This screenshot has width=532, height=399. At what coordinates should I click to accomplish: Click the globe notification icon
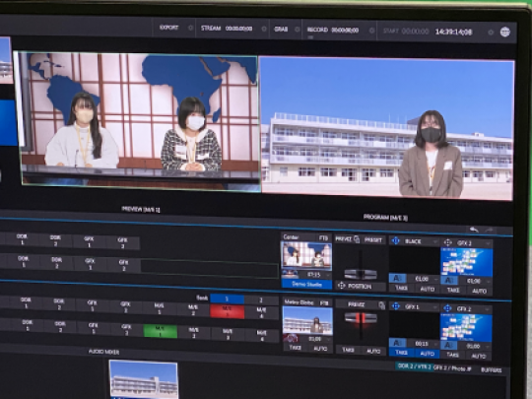pos(504,32)
